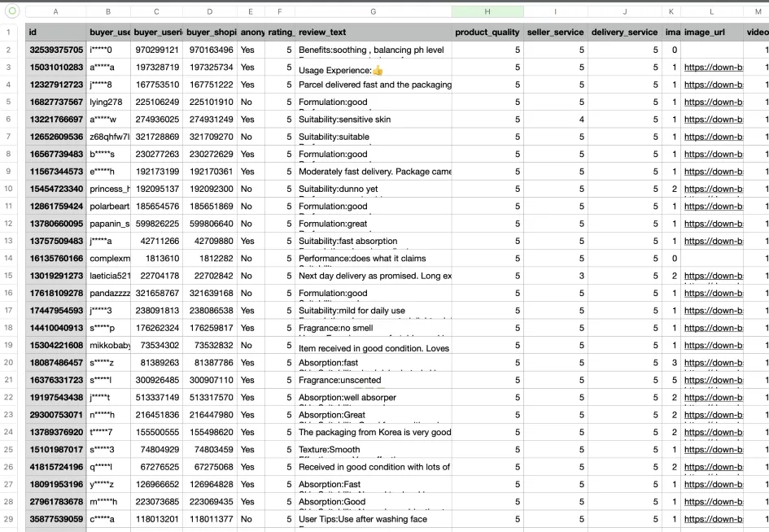Select buyer_userid cell 1813610
This screenshot has height=532, width=769.
point(156,259)
